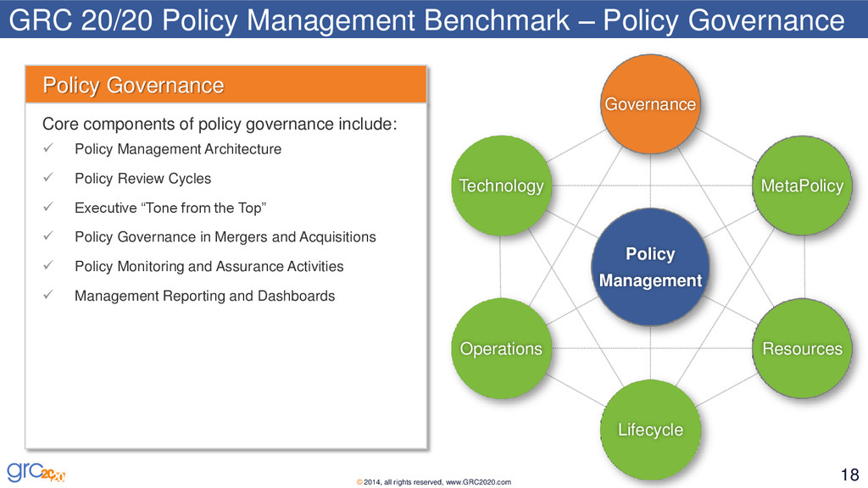The height and width of the screenshot is (488, 868).
Task: Click checkmark beside Policy Review Cycles
Action: tap(48, 177)
